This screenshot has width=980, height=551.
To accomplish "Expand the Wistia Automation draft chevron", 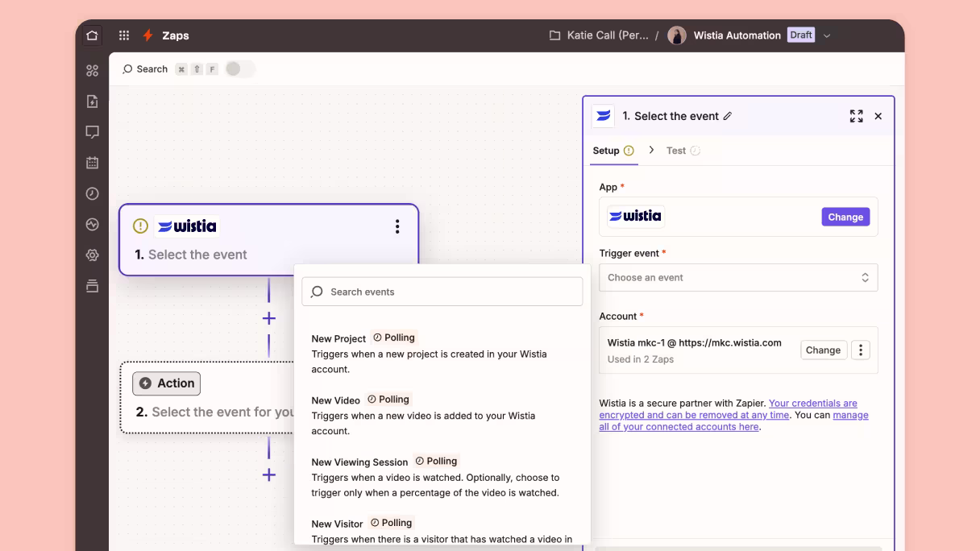I will [827, 35].
